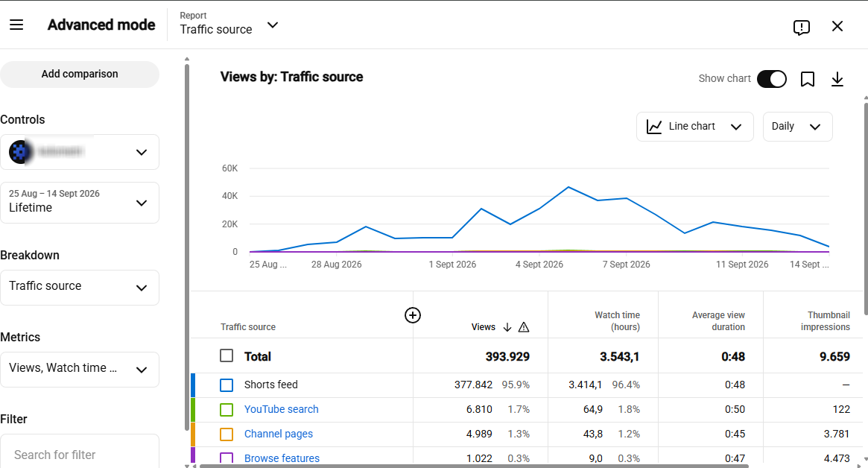Expand the Daily granularity dropdown

pos(797,127)
